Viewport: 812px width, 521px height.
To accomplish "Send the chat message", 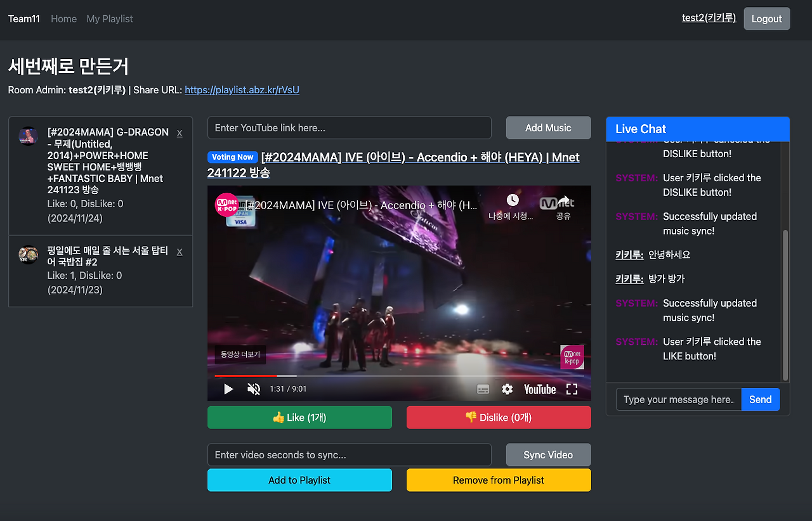I will 761,399.
